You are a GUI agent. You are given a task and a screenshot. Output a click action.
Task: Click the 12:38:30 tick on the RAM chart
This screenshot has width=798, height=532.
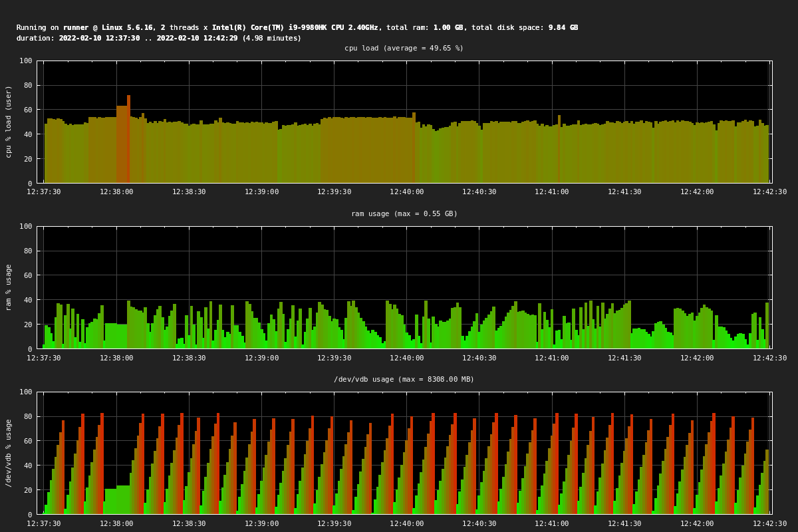(x=189, y=358)
